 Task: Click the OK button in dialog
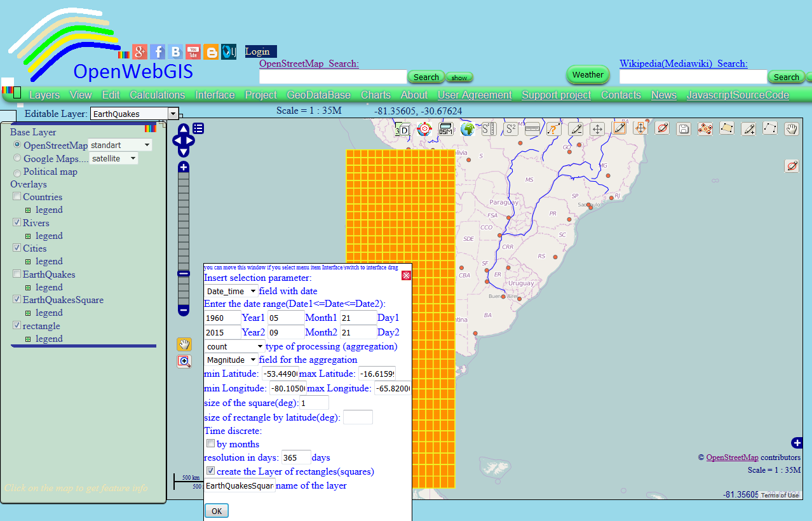coord(217,511)
